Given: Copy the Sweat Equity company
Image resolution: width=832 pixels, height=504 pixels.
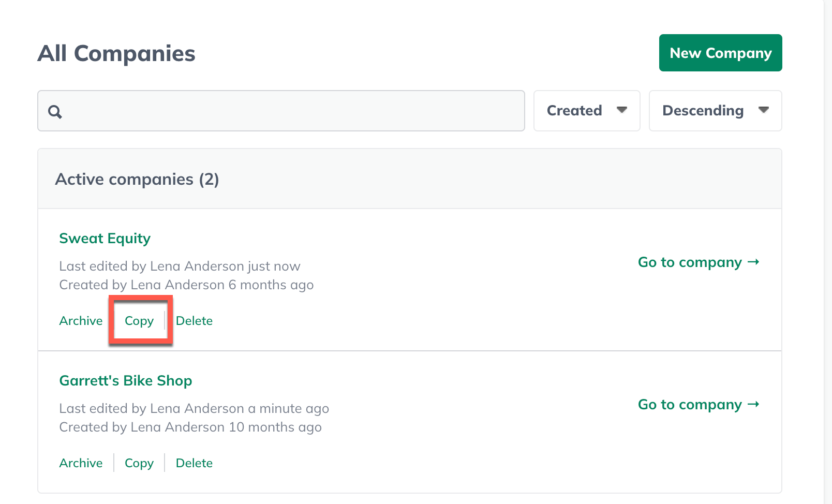Looking at the screenshot, I should (139, 320).
